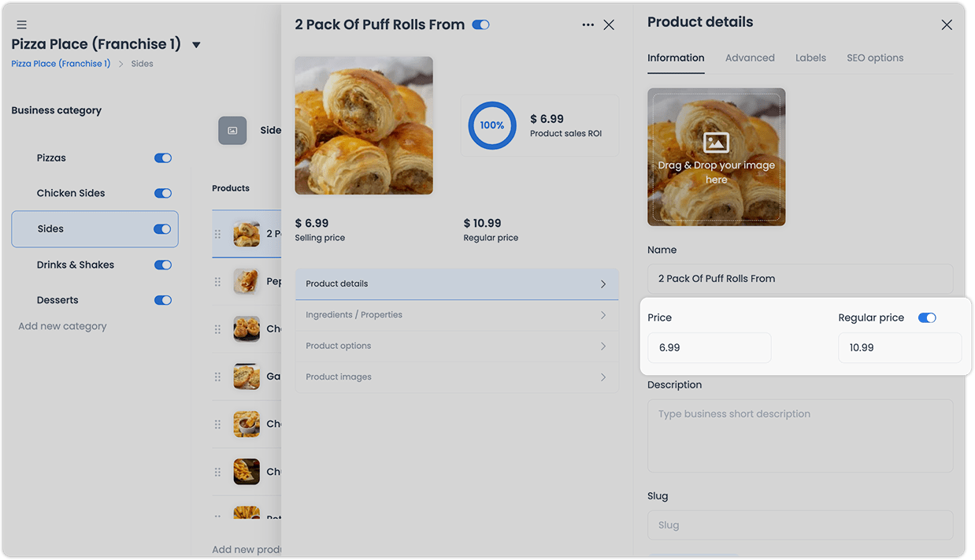Select the Chicken Sides category

pos(71,193)
